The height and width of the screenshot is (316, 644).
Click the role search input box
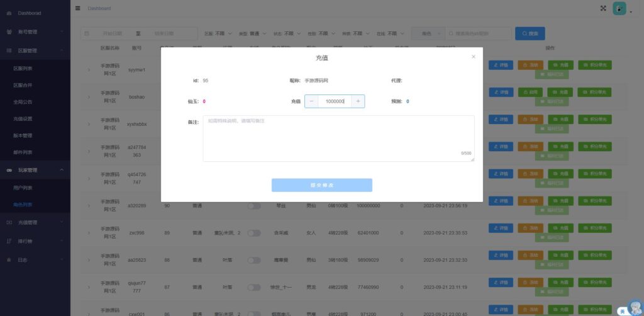[x=479, y=34]
